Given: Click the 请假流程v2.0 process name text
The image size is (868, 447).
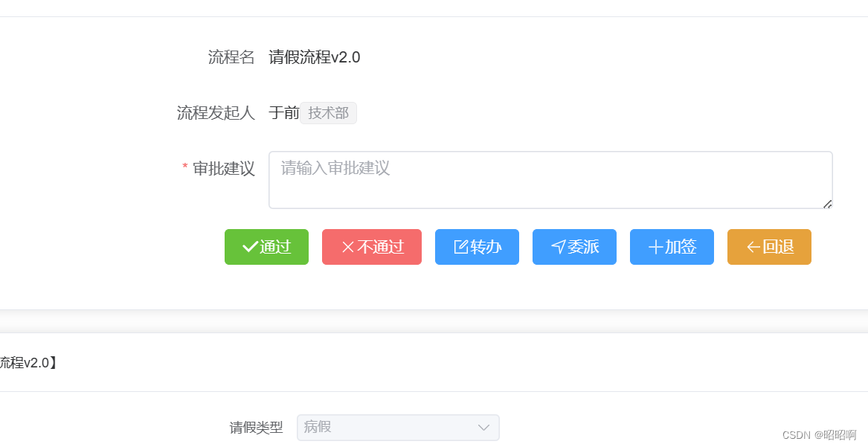Looking at the screenshot, I should pyautogui.click(x=315, y=57).
